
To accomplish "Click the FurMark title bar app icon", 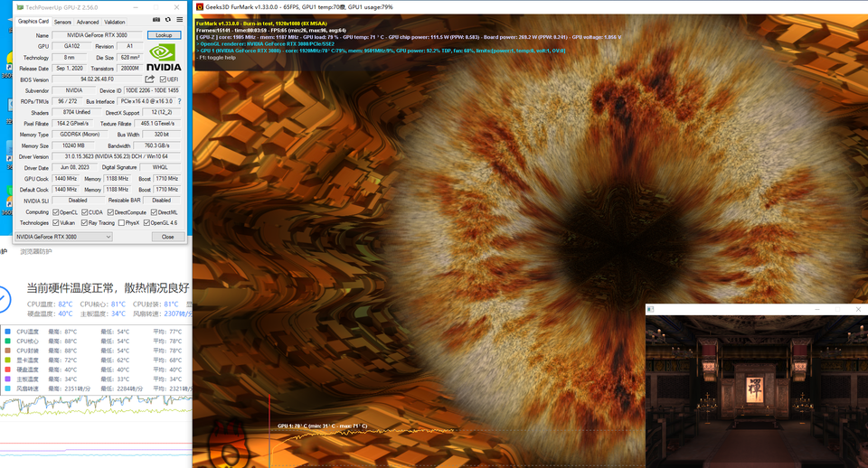I will click(199, 7).
